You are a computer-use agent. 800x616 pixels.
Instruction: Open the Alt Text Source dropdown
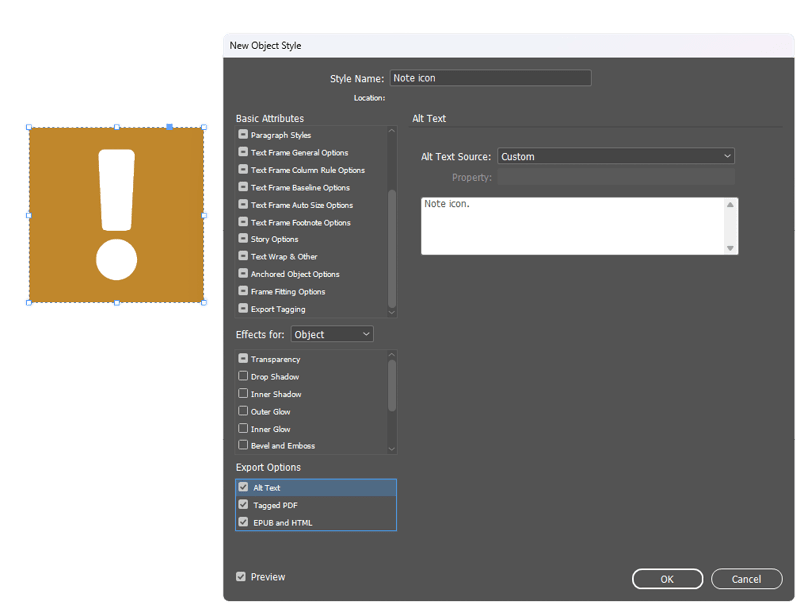pyautogui.click(x=615, y=156)
